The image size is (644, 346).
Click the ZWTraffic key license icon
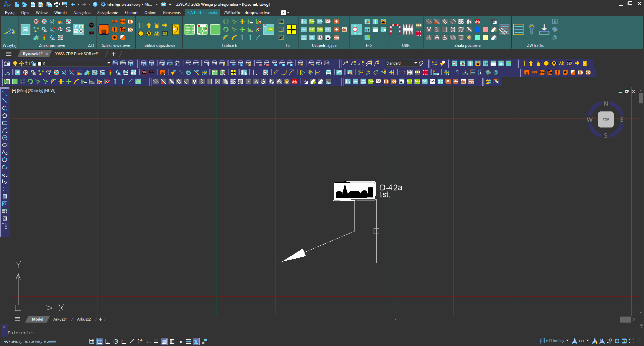pos(532,29)
